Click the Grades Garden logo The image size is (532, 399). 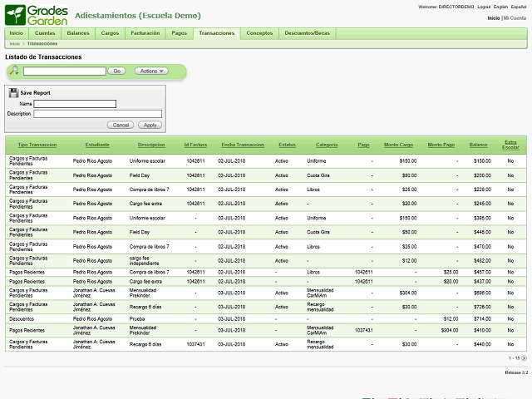coord(35,14)
